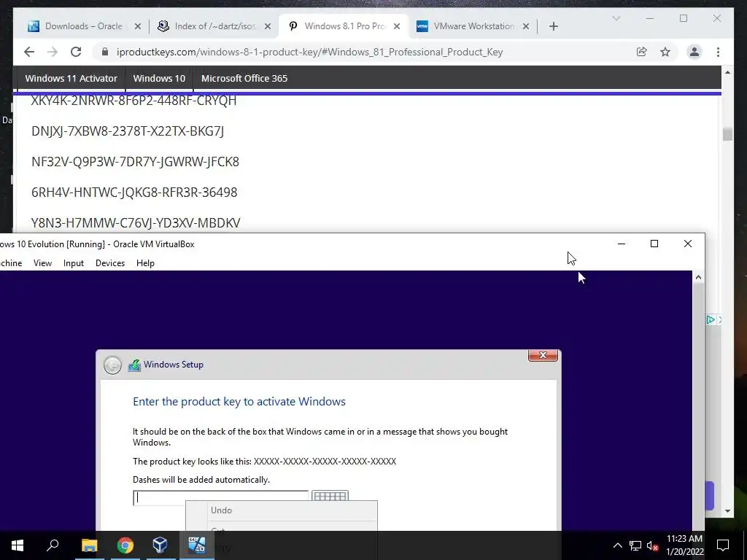Open on-screen keyboard icon beside key field
Screen dimensions: 747x560
pyautogui.click(x=330, y=496)
